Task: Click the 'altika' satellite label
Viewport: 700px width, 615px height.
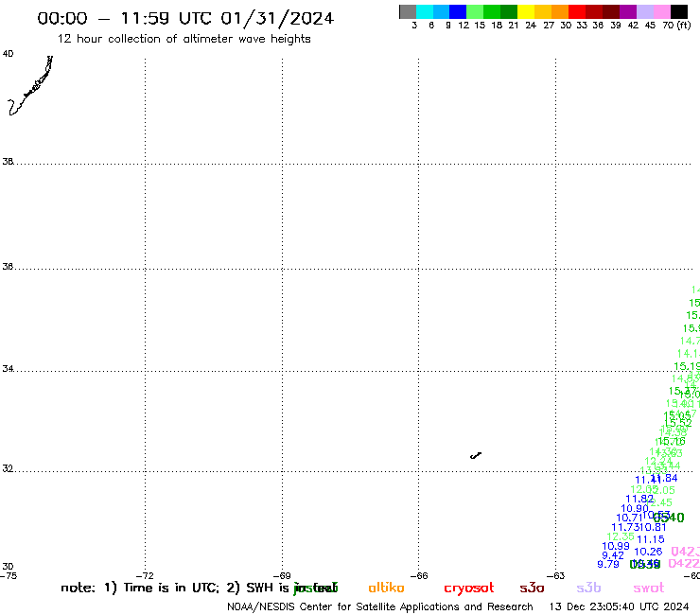Action: click(x=386, y=588)
